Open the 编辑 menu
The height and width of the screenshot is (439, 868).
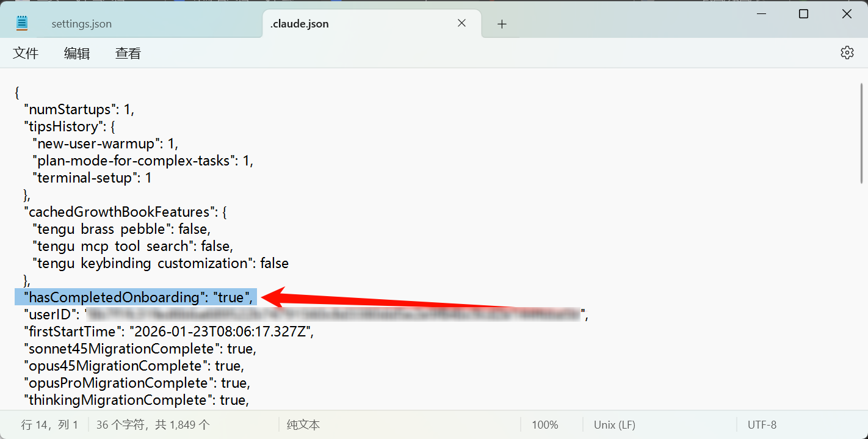(77, 54)
